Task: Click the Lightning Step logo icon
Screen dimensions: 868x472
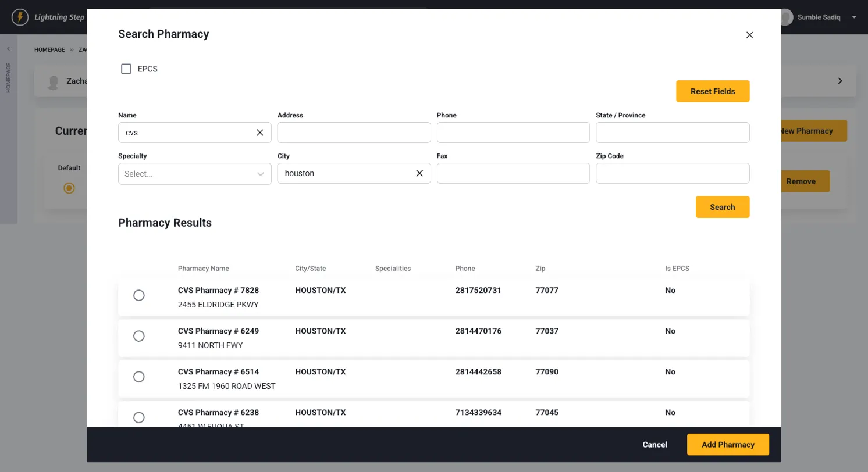Action: point(20,17)
